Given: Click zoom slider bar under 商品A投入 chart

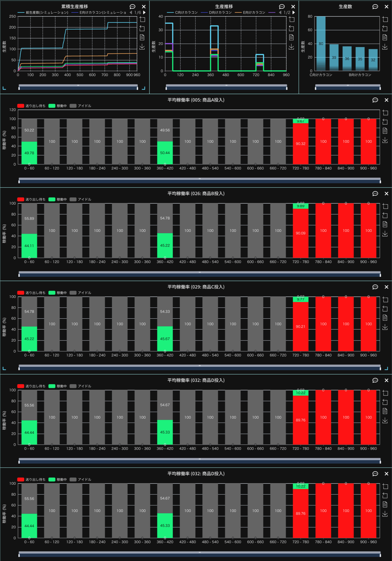Looking at the screenshot, I should coord(200,181).
